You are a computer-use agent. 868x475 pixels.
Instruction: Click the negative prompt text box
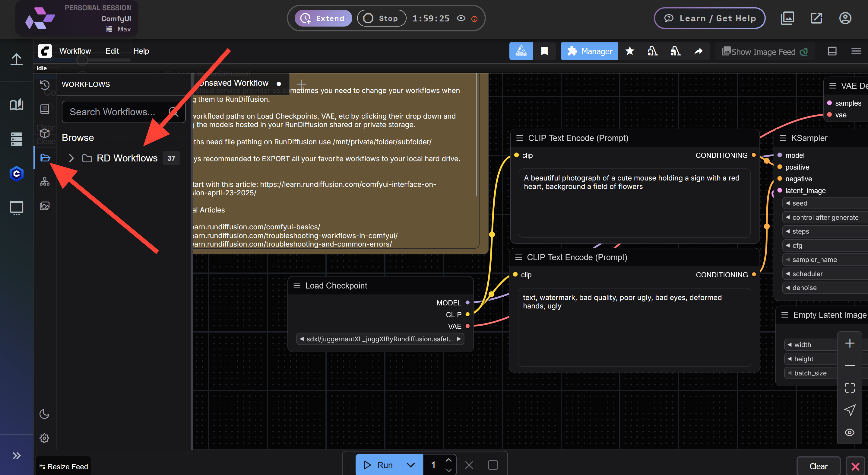point(635,327)
